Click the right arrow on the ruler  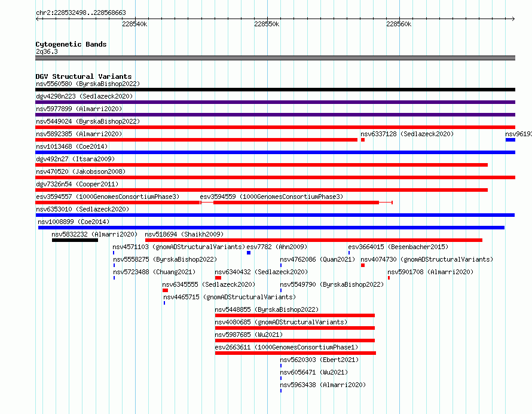point(513,19)
